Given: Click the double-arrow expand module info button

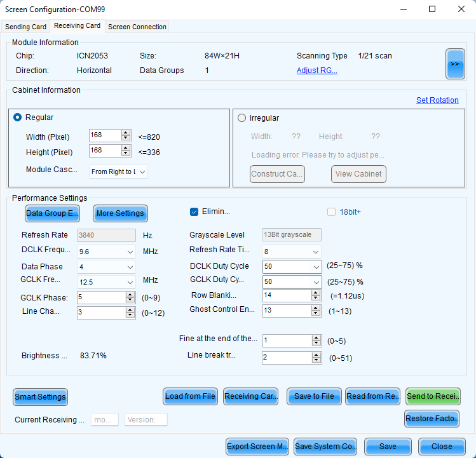Looking at the screenshot, I should click(x=455, y=64).
